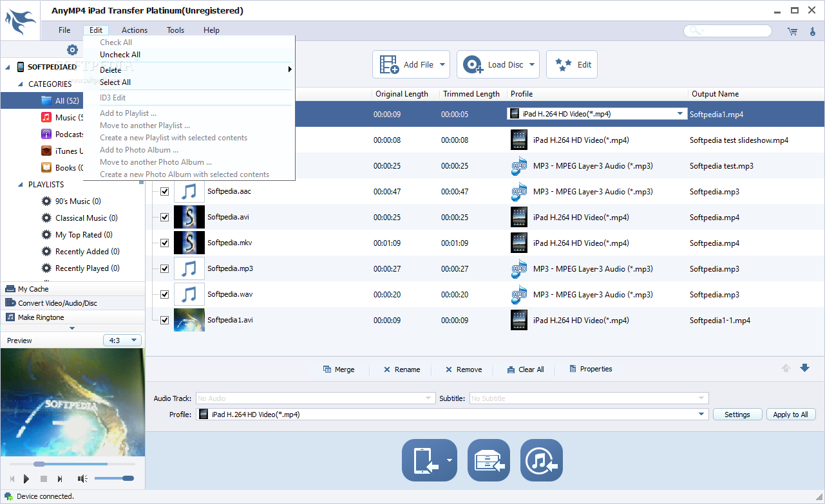Viewport: 825px width, 504px height.
Task: Open Properties for the selected file
Action: click(x=591, y=369)
